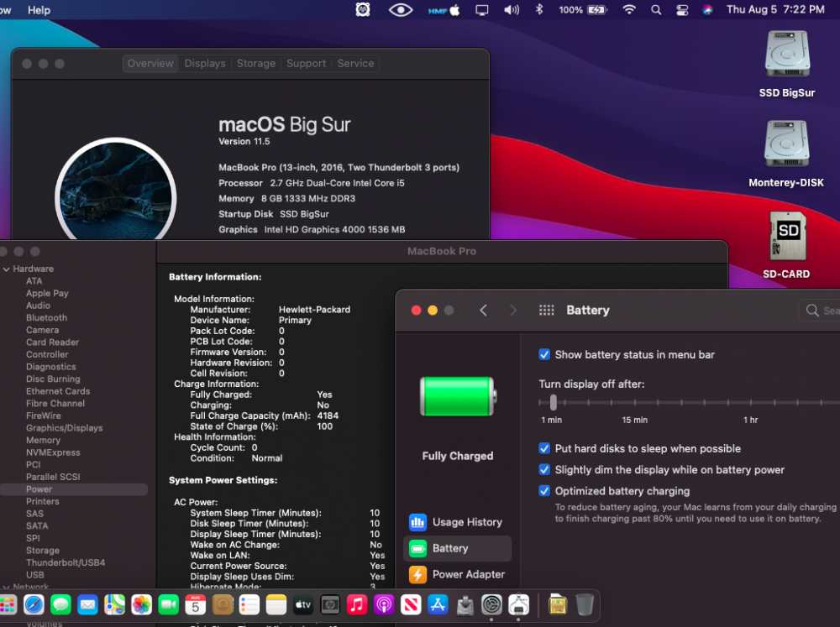Viewport: 840px width, 627px height.
Task: Open Spotlight search in menu bar
Action: [x=656, y=9]
